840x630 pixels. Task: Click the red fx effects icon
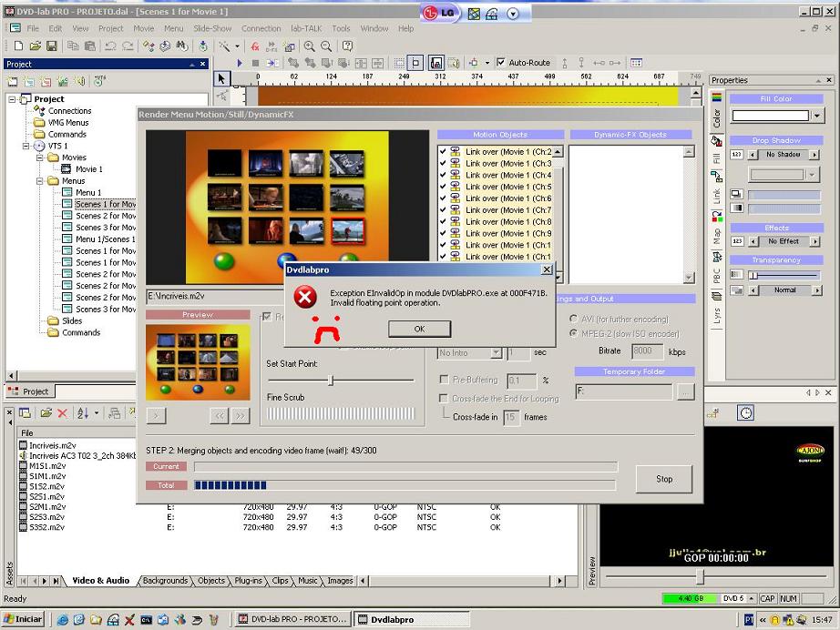[x=255, y=46]
